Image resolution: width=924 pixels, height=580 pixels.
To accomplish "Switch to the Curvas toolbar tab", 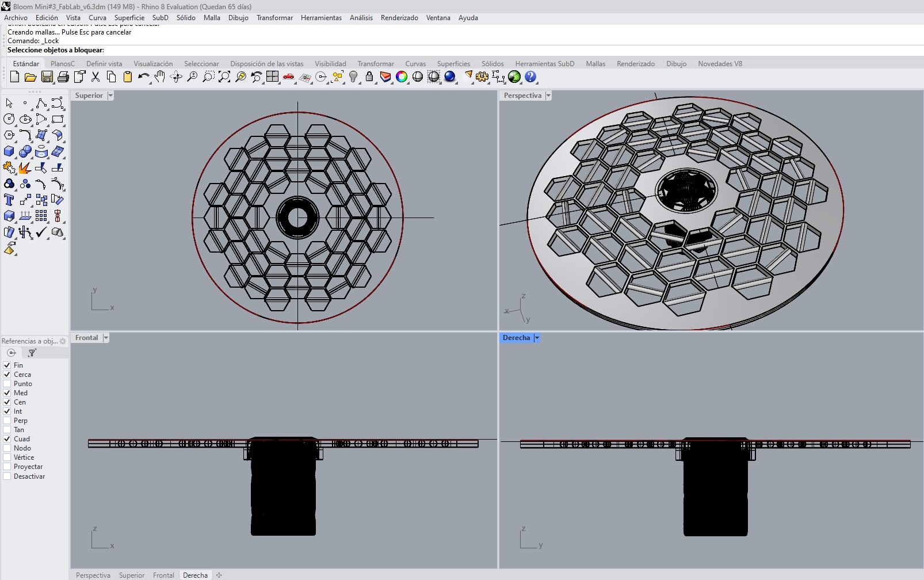I will [x=415, y=64].
